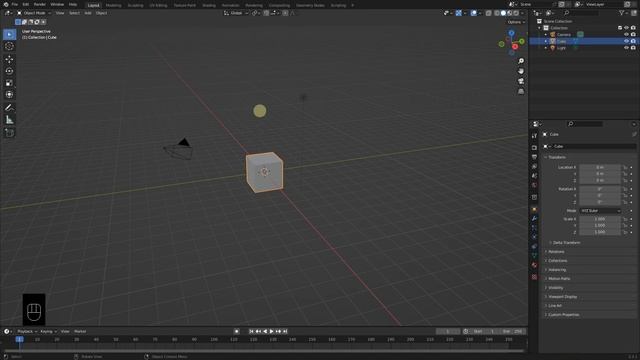Hide the Cube in viewport
The image size is (640, 360).
click(x=626, y=41)
